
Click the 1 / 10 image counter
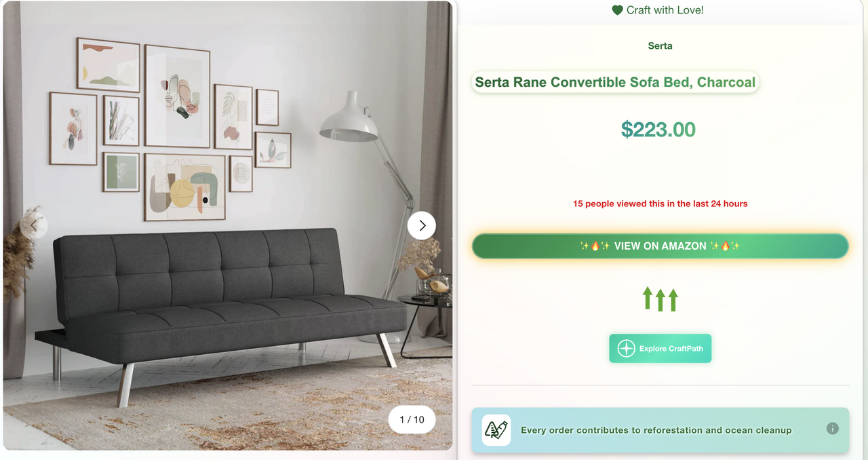[412, 420]
